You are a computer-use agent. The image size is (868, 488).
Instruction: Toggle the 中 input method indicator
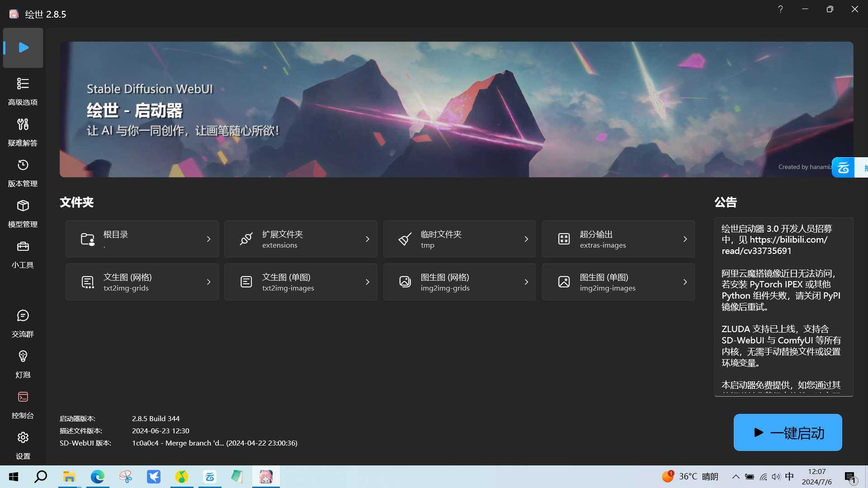[x=789, y=477]
